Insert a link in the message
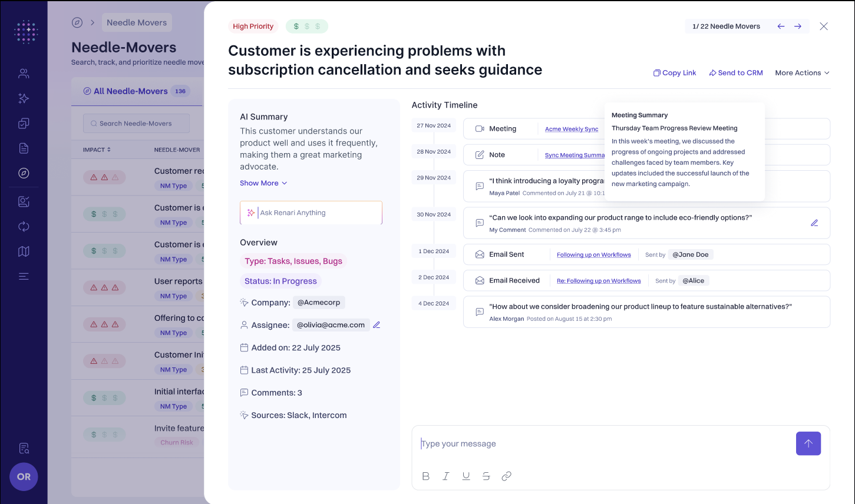 point(506,476)
